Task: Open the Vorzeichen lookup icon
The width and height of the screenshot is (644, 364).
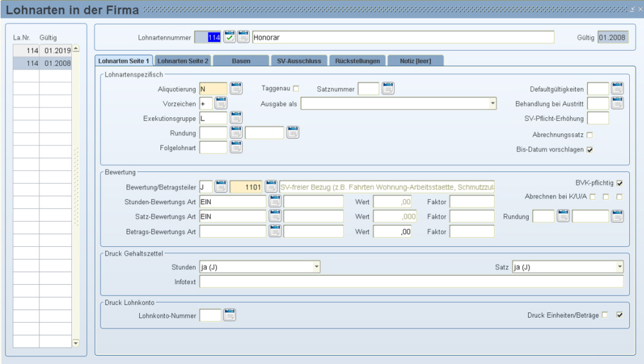Action: pos(221,103)
